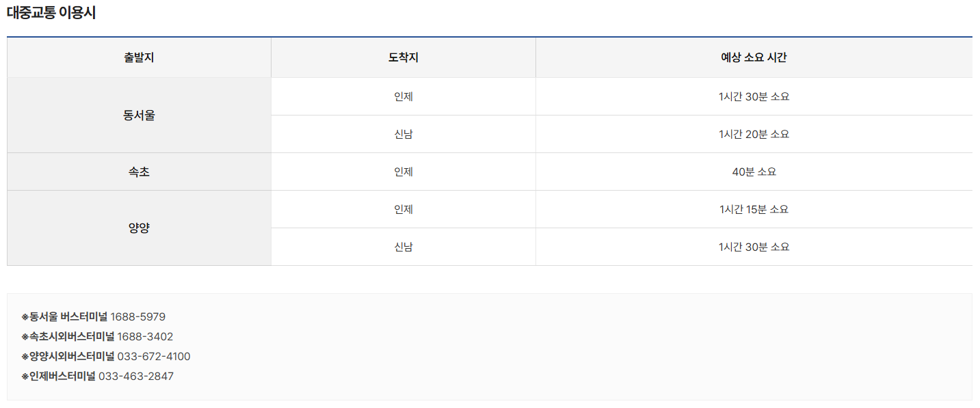Select the 양양 departure cell
The image size is (980, 408).
click(x=139, y=228)
